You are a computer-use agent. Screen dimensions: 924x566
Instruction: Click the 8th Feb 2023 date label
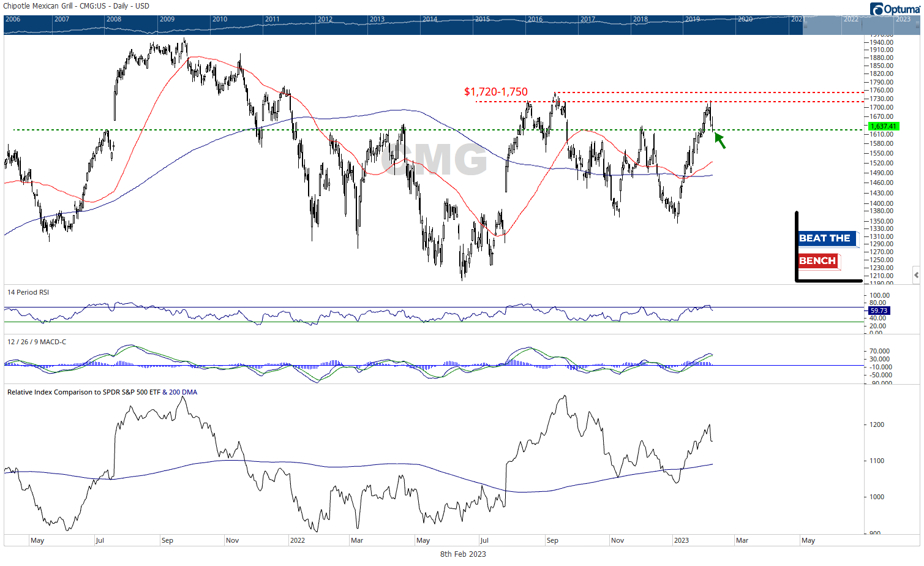(463, 554)
